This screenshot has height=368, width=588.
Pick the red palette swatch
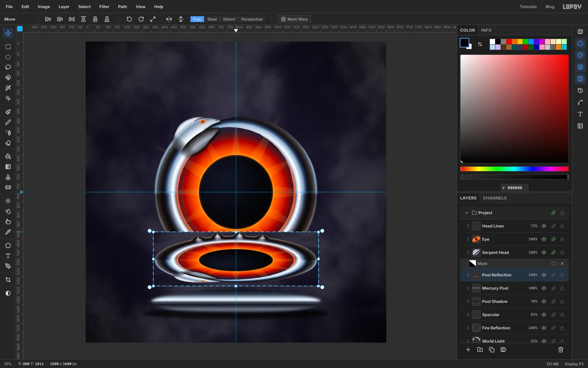509,42
